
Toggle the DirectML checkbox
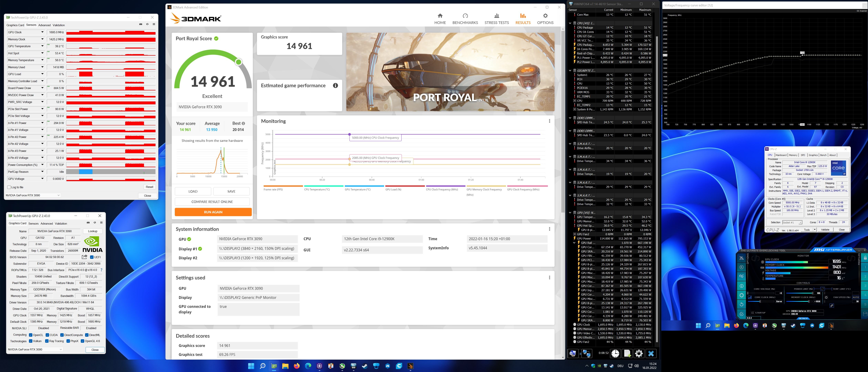87,335
